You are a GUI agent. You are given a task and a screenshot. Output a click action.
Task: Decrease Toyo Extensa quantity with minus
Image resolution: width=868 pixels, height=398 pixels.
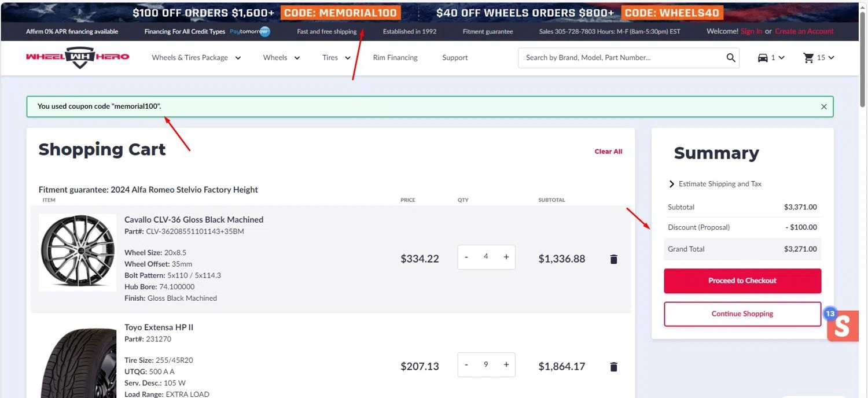[x=466, y=364]
